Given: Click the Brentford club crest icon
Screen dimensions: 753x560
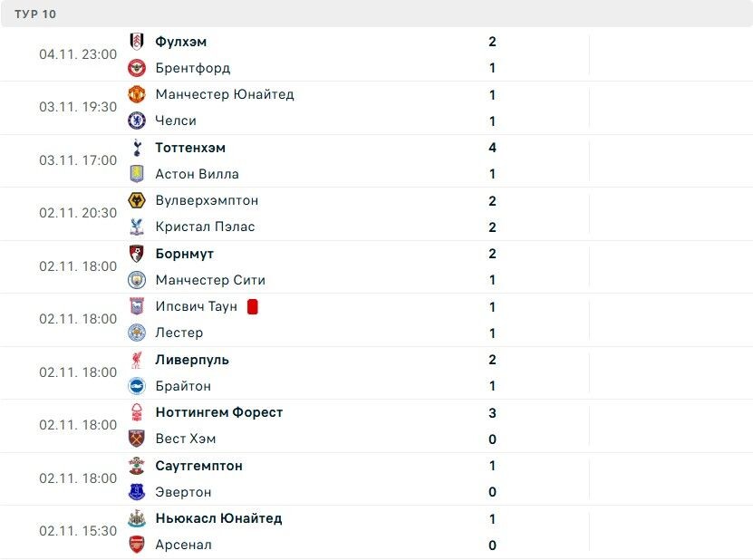Looking at the screenshot, I should click(137, 68).
